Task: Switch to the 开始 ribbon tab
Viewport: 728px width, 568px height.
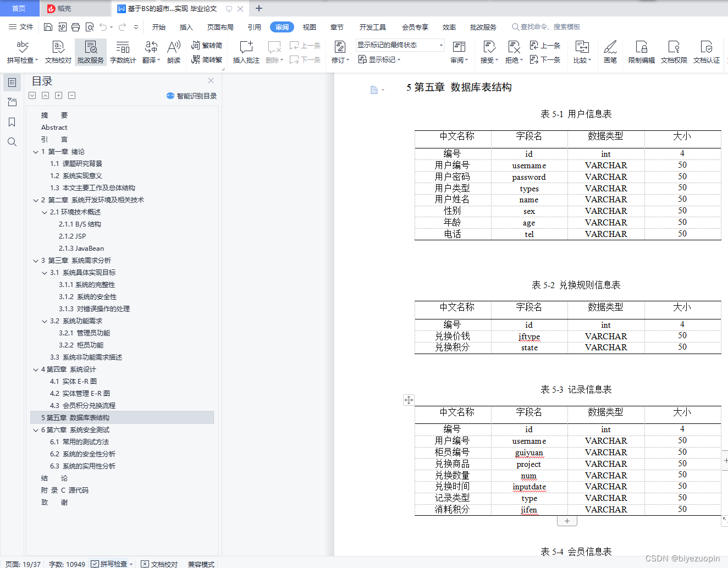Action: click(159, 27)
